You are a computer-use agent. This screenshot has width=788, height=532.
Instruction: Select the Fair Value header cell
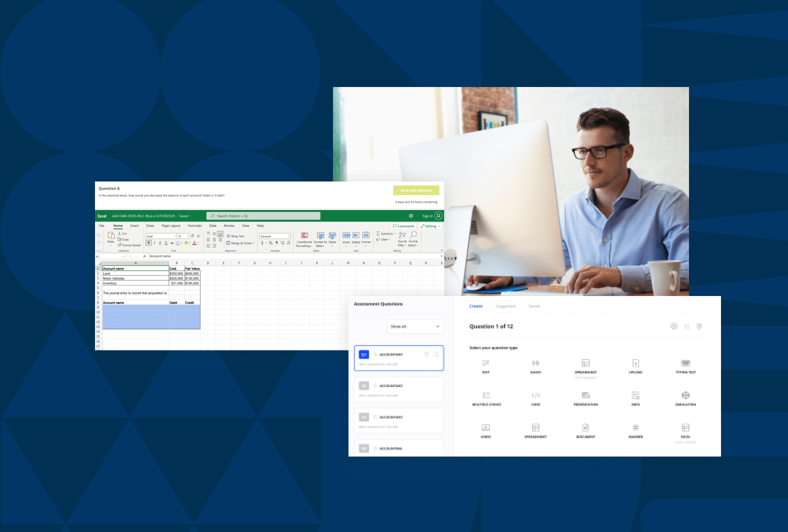[x=192, y=268]
